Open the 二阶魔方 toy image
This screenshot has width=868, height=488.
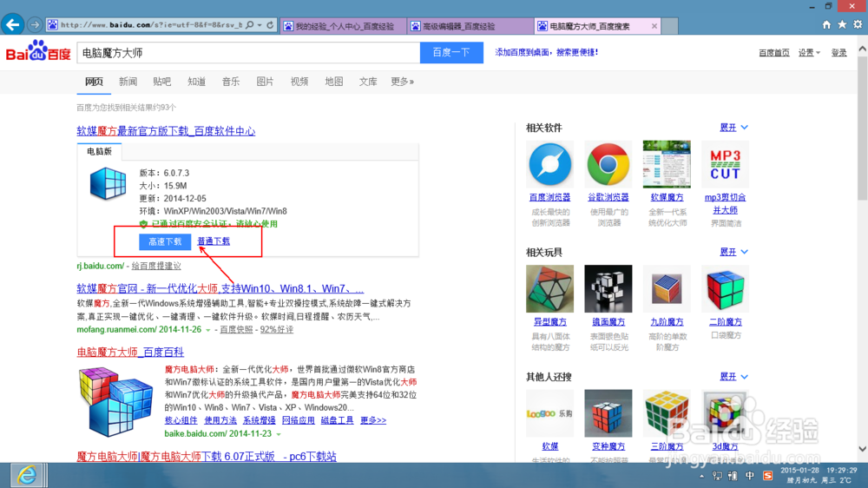click(725, 288)
